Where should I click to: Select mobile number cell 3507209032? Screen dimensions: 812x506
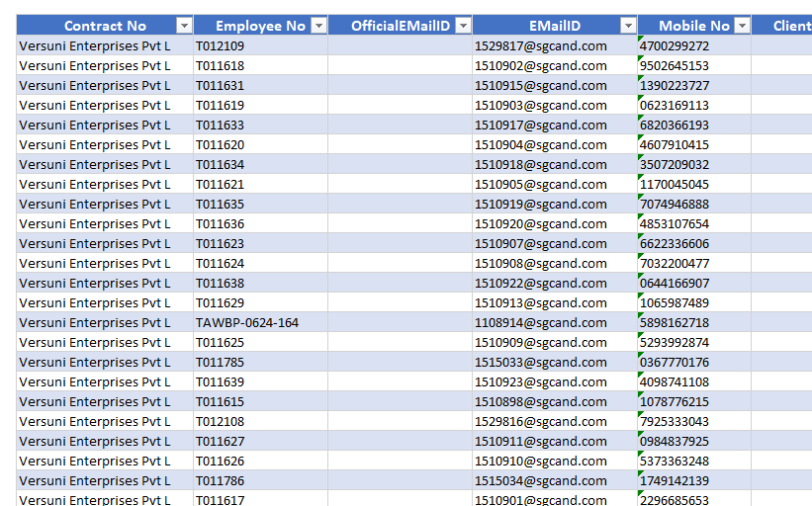click(694, 164)
